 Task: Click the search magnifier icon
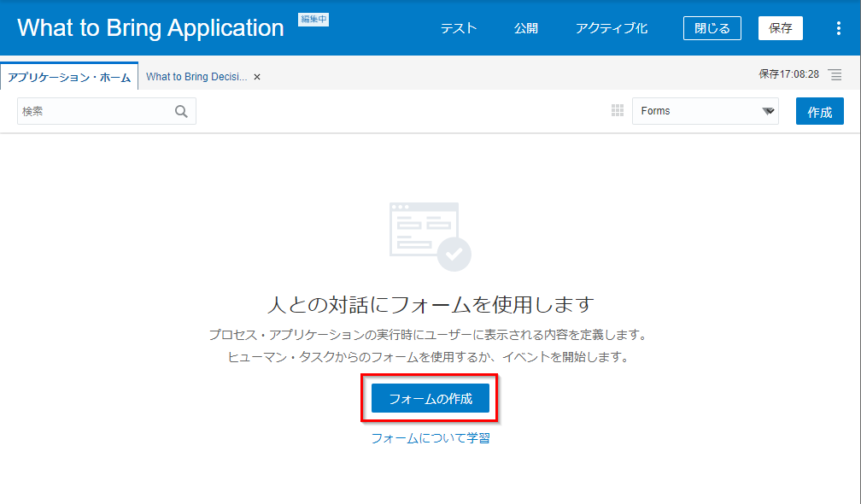pos(181,111)
